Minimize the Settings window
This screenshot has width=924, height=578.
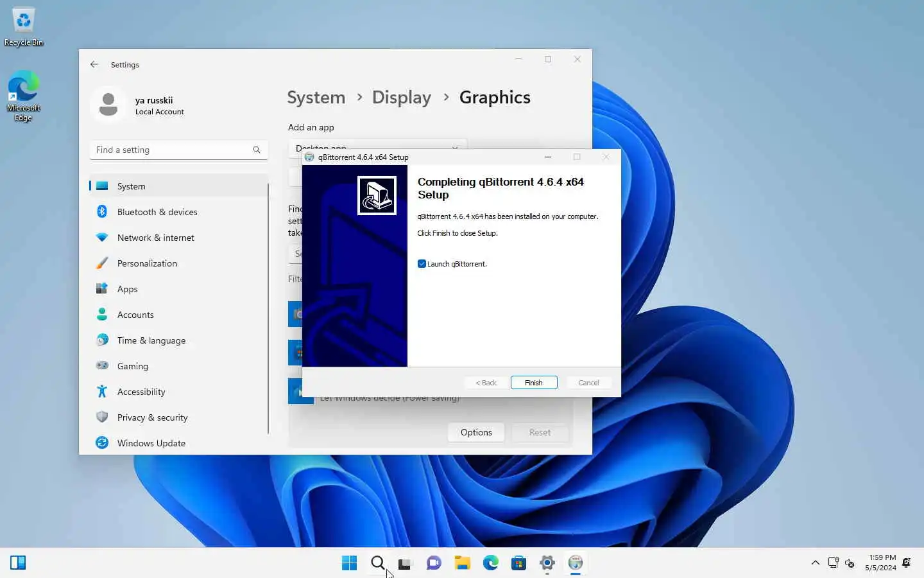518,59
